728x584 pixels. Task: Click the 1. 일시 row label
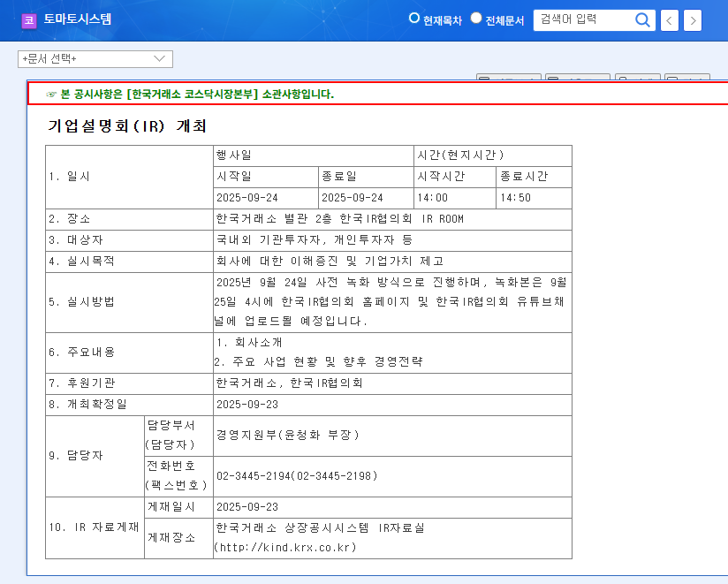[x=69, y=177]
